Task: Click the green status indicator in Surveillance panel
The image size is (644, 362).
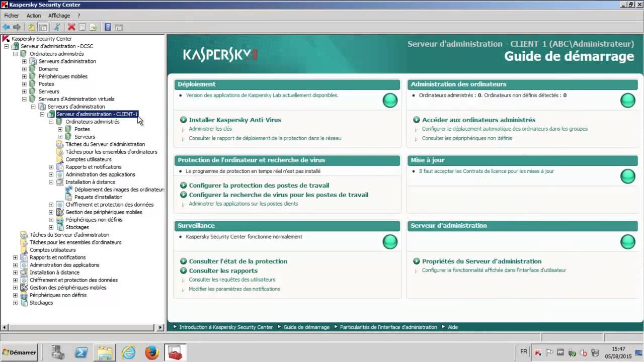Action: pos(390,242)
